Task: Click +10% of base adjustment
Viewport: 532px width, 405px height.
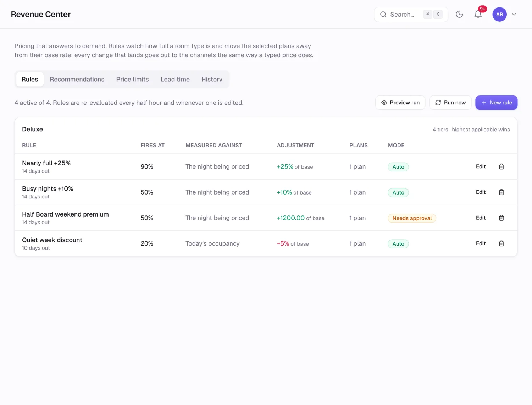Action: tap(294, 192)
